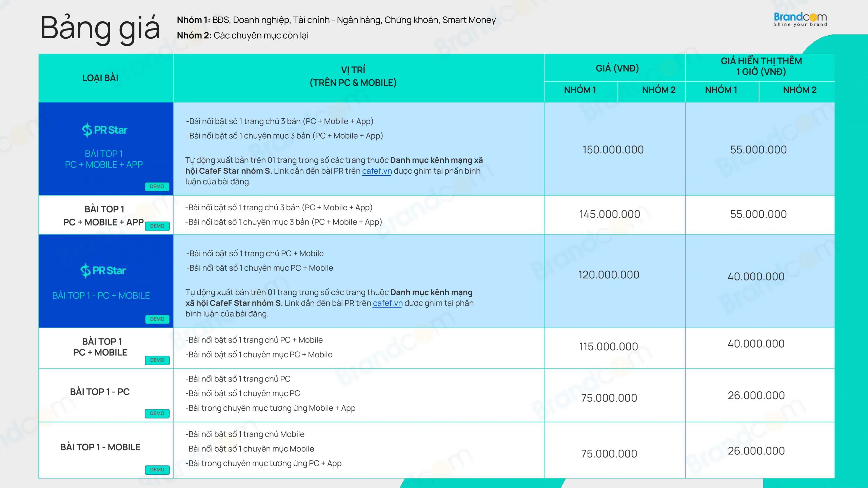The image size is (868, 488).
Task: Click 'BÀI TOP 1 PC + MOBILE' in the 115.000.000 row
Action: (100, 347)
